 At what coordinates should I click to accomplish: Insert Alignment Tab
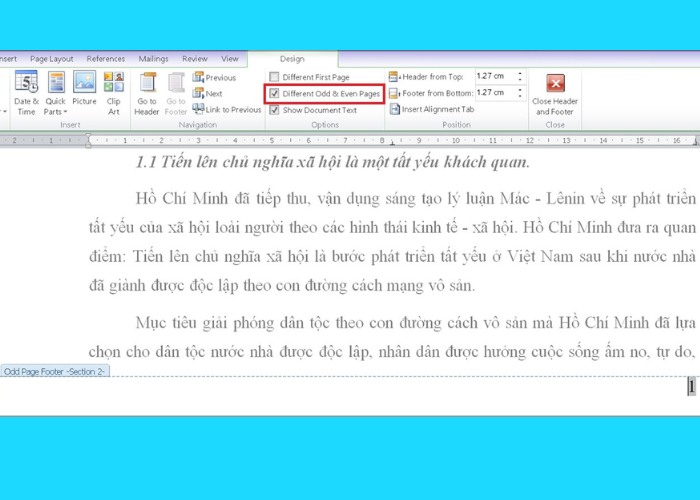coord(431,109)
